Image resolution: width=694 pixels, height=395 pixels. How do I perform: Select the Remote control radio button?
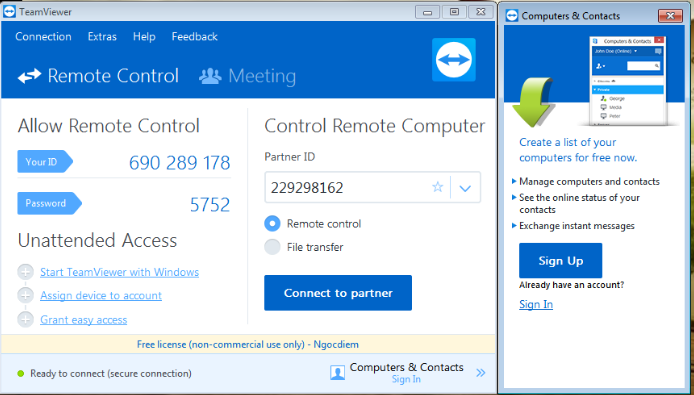[272, 224]
